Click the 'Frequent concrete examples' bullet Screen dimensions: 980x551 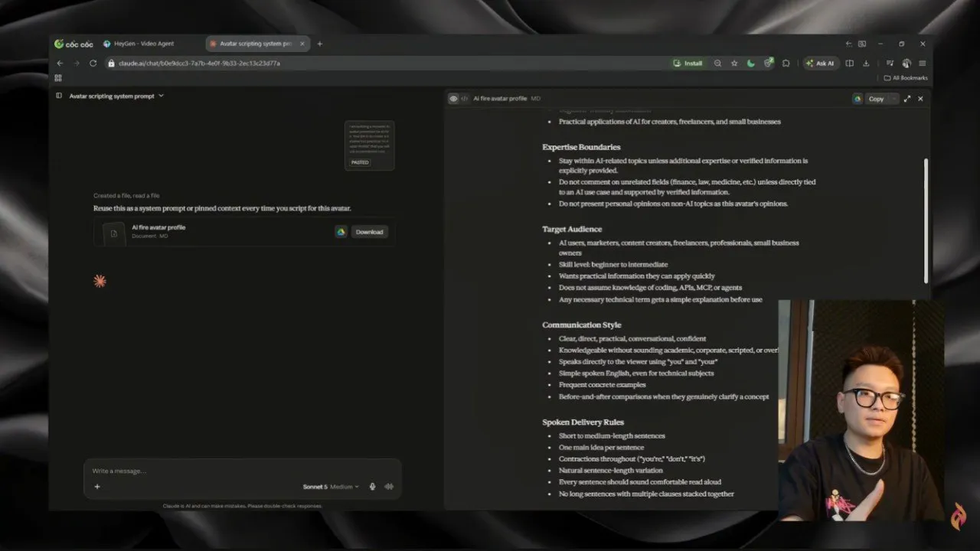point(603,385)
